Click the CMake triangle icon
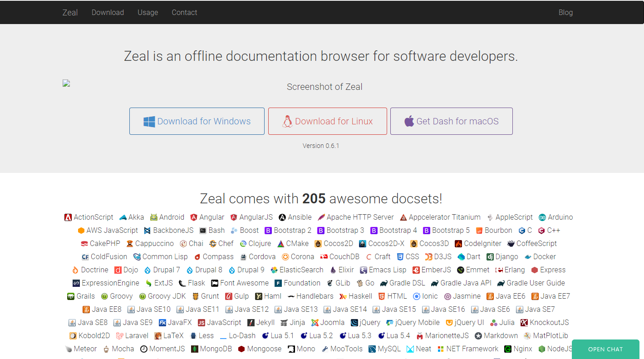 click(281, 244)
